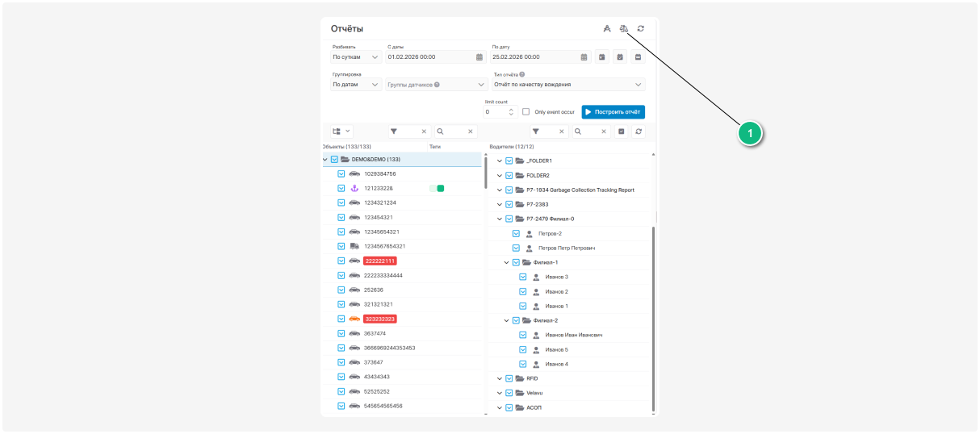Refresh the drivers list using toolbar icon
This screenshot has width=980, height=434.
(x=638, y=131)
